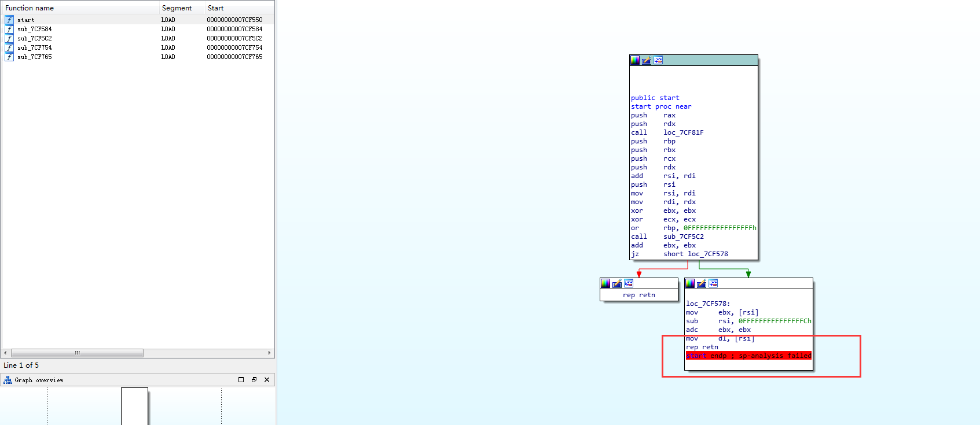Click the functions list horizontal scrollbar thumb

point(77,353)
